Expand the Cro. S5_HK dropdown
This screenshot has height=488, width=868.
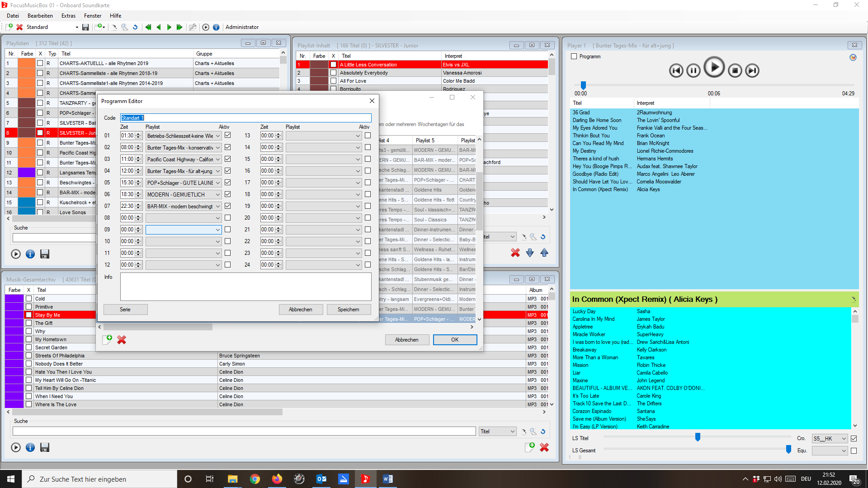point(844,438)
